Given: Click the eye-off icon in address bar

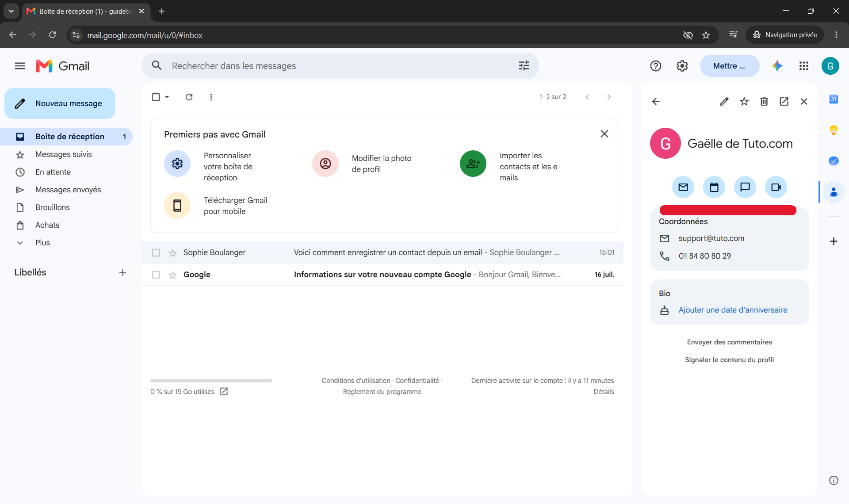Looking at the screenshot, I should (688, 35).
